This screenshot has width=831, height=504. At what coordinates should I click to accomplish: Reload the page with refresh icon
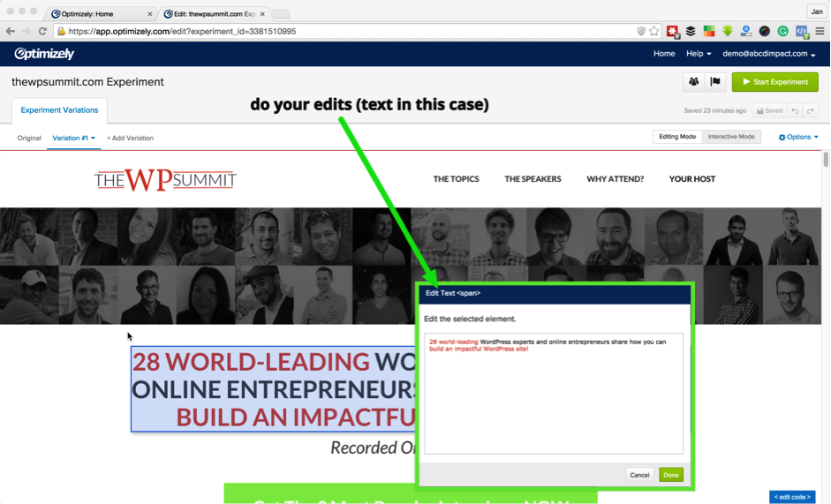[x=43, y=31]
